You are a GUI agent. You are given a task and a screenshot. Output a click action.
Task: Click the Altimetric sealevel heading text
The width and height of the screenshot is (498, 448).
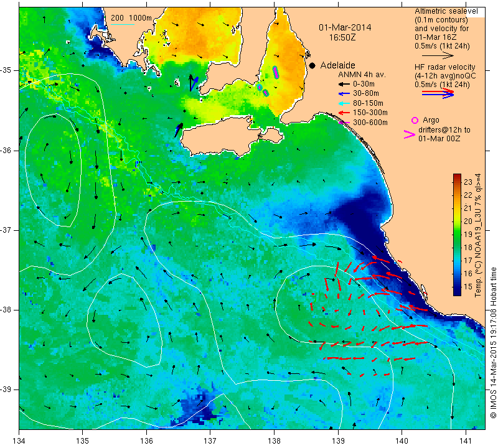446,11
